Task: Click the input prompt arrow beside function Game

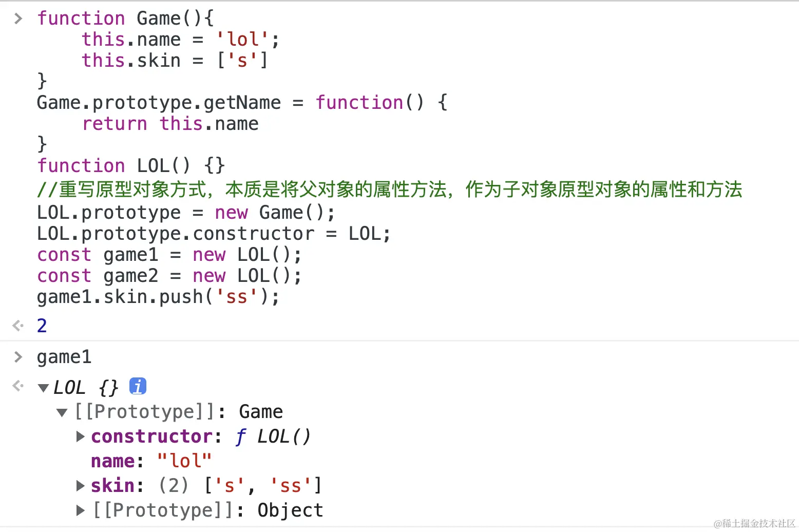Action: coord(18,18)
